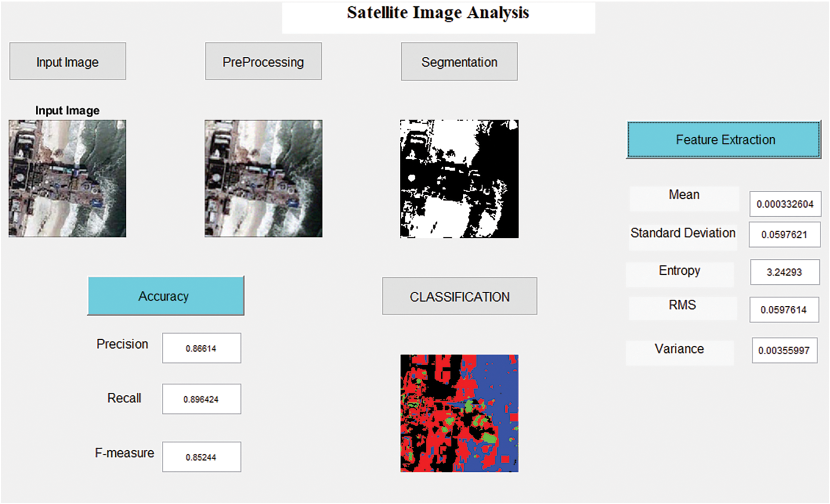This screenshot has width=830, height=504.
Task: Start Feature Extraction
Action: click(x=725, y=139)
